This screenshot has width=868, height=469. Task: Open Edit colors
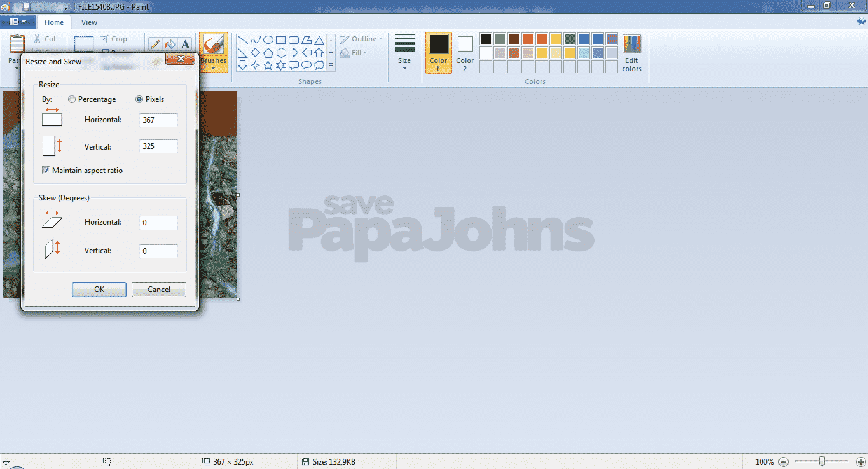(631, 53)
